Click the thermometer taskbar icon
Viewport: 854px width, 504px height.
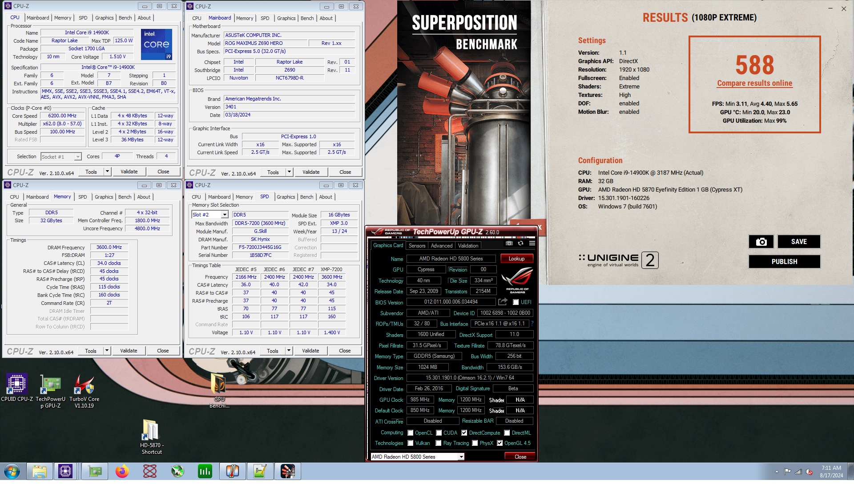pos(233,471)
